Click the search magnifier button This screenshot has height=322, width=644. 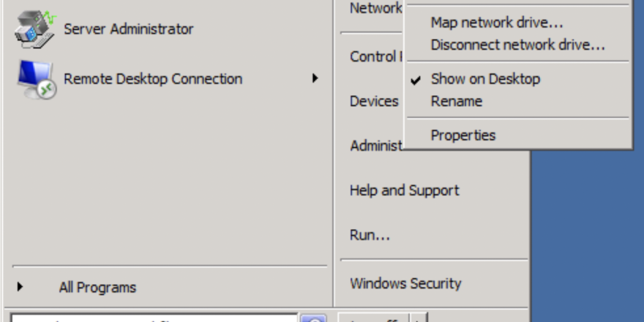click(314, 319)
